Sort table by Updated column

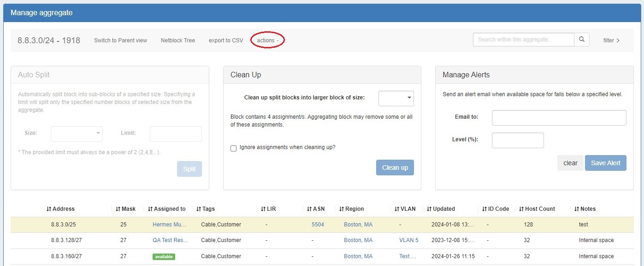tap(441, 209)
